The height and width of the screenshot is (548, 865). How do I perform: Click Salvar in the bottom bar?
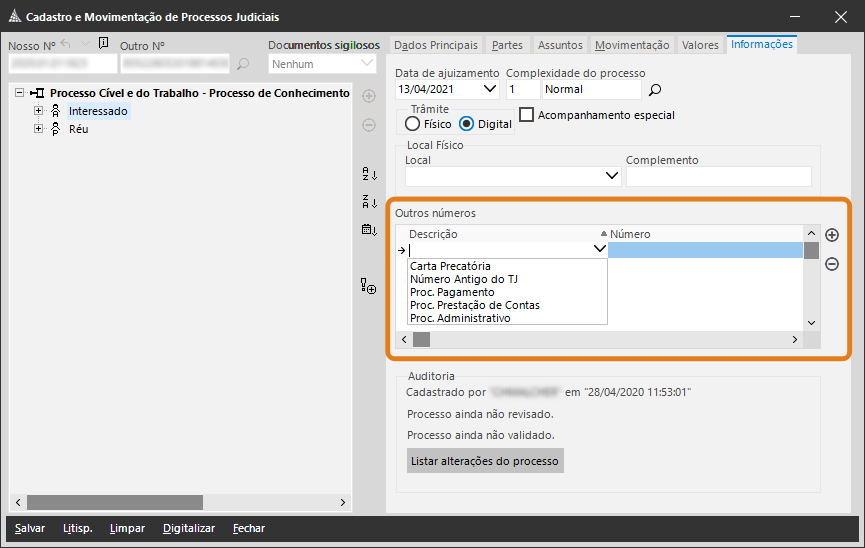pos(29,528)
